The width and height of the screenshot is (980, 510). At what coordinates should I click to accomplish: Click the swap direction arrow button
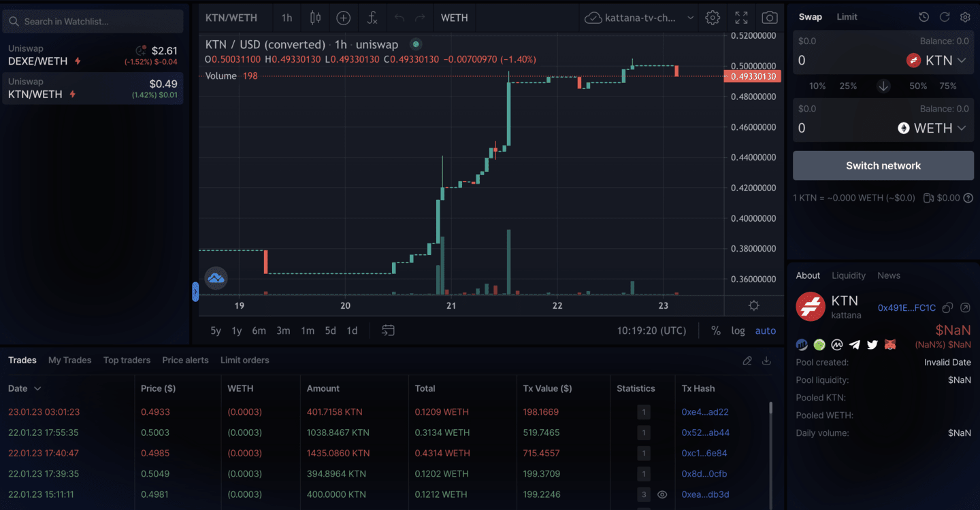point(883,86)
